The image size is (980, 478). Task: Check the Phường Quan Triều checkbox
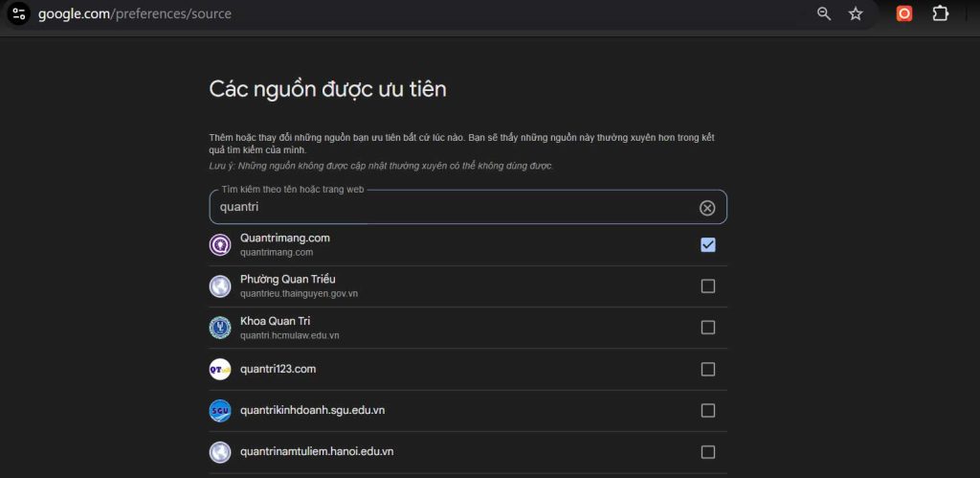[707, 285]
